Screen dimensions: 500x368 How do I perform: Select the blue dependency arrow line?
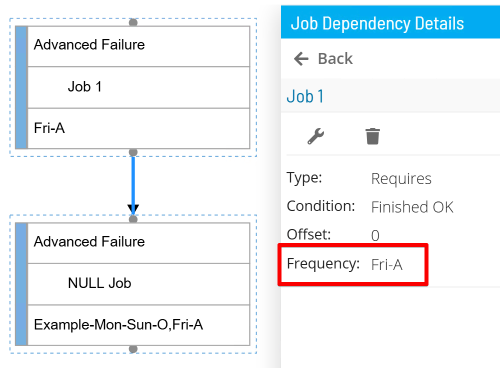coord(133,181)
